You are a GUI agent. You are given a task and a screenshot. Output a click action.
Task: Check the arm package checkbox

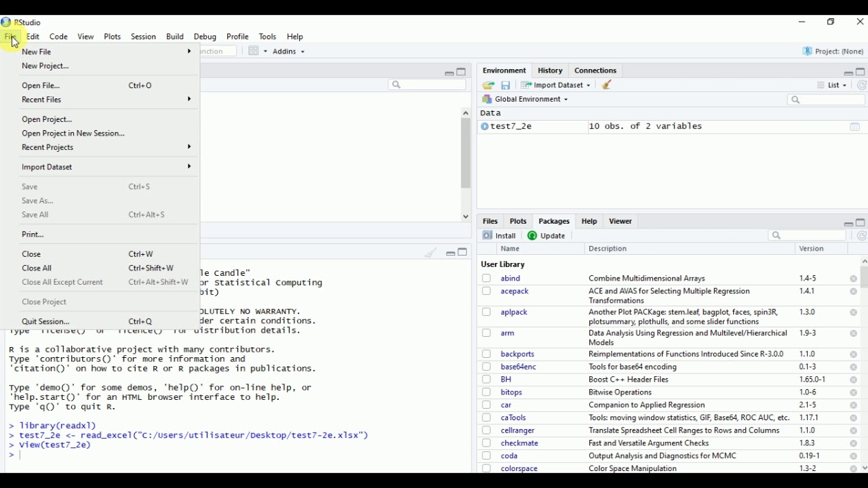click(487, 334)
